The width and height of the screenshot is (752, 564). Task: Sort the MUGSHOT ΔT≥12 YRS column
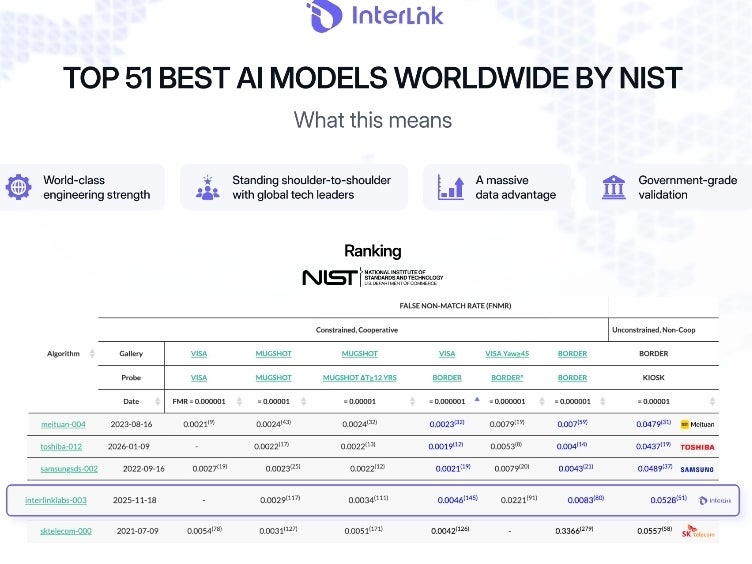tap(412, 401)
